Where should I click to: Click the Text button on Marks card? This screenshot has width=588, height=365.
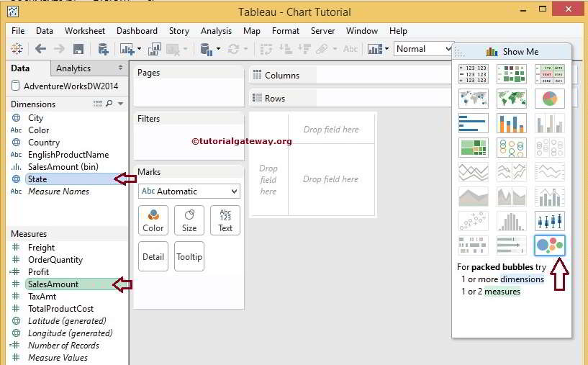click(x=225, y=220)
